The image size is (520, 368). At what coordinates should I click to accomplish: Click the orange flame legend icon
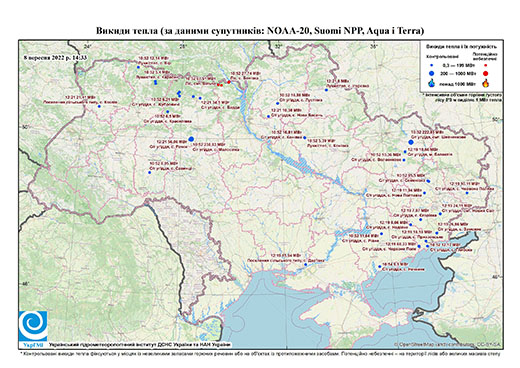(486, 83)
